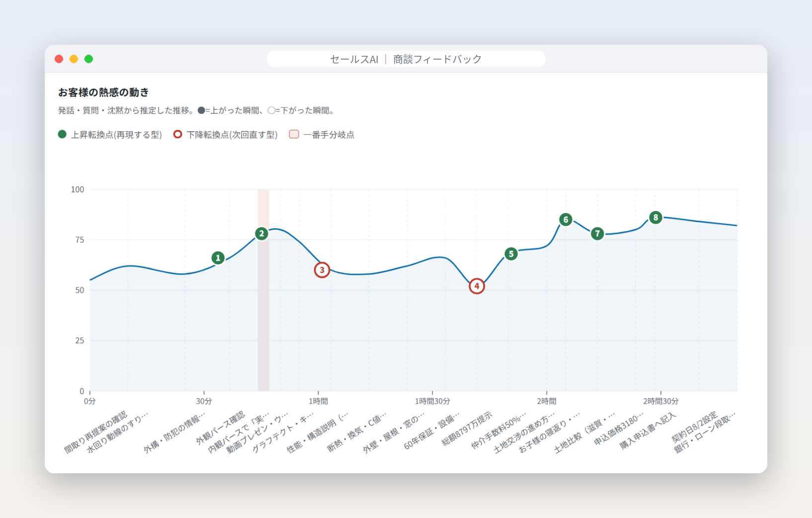Click the 2時間30分 time tick label
This screenshot has width=812, height=518.
[660, 401]
